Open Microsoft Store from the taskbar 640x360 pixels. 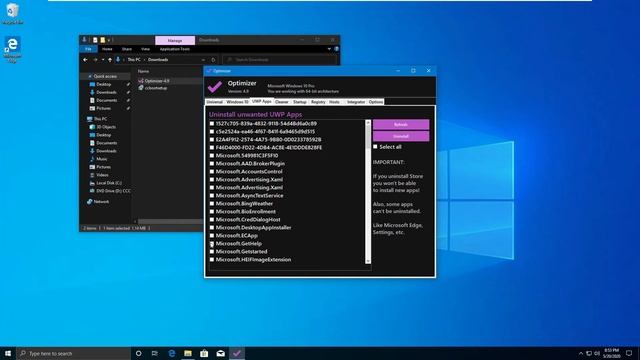[x=204, y=353]
